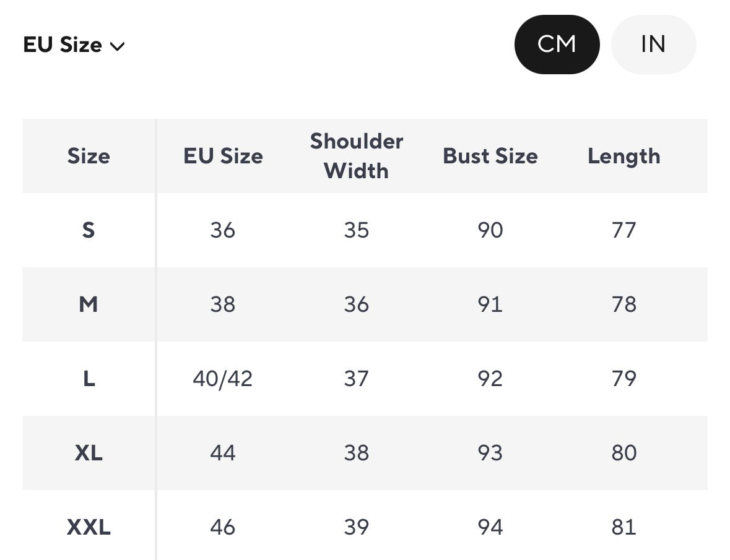Click the Size column header
This screenshot has width=730, height=560.
click(89, 156)
